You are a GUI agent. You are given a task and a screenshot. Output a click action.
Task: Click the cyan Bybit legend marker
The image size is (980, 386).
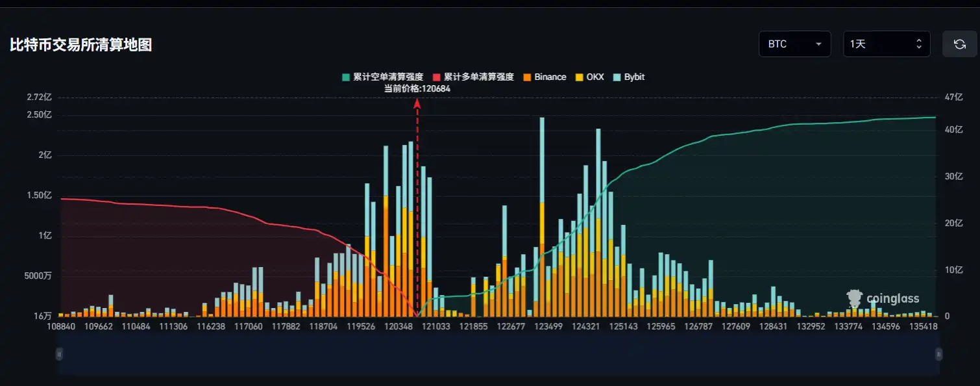coord(615,77)
